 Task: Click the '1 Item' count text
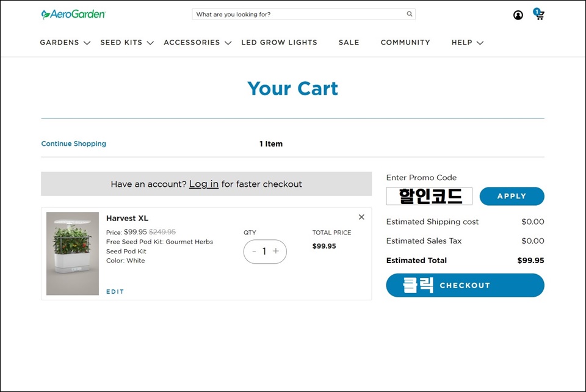271,144
